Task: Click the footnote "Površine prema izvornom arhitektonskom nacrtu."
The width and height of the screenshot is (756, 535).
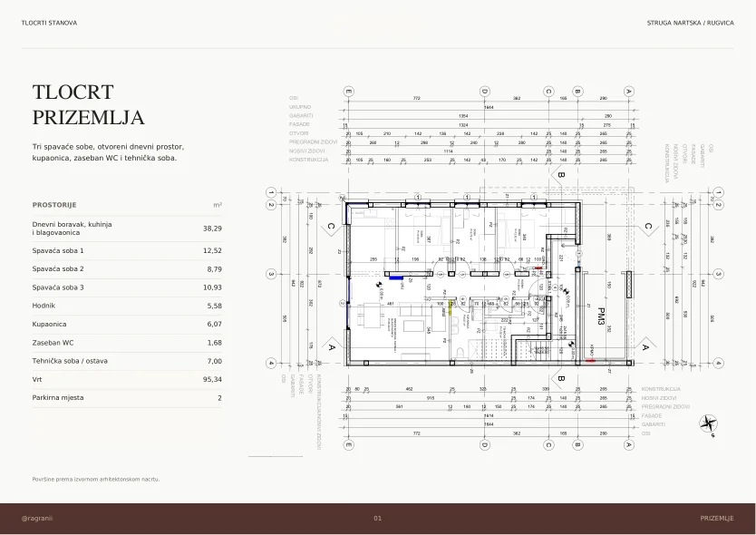Action: coord(96,480)
